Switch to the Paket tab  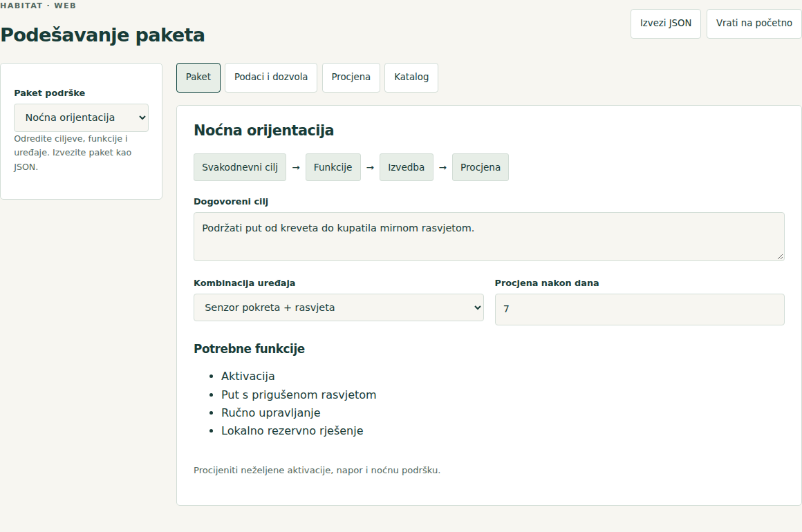198,77
